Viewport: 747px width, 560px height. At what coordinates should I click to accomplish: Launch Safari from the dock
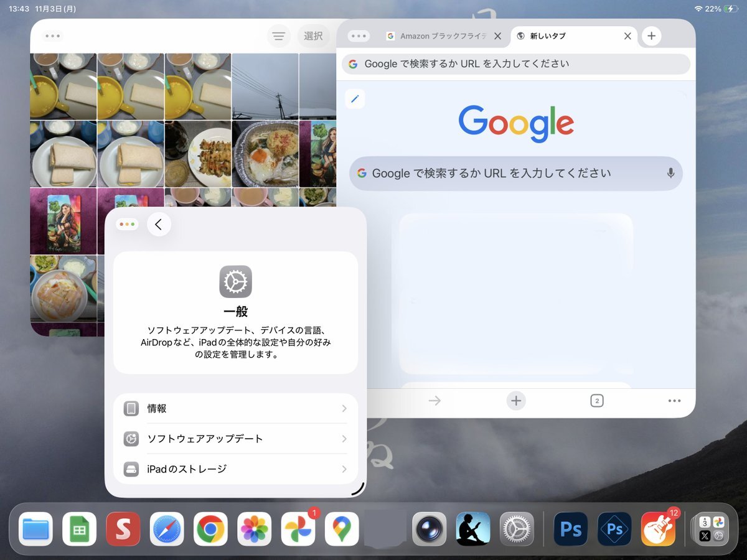167,529
